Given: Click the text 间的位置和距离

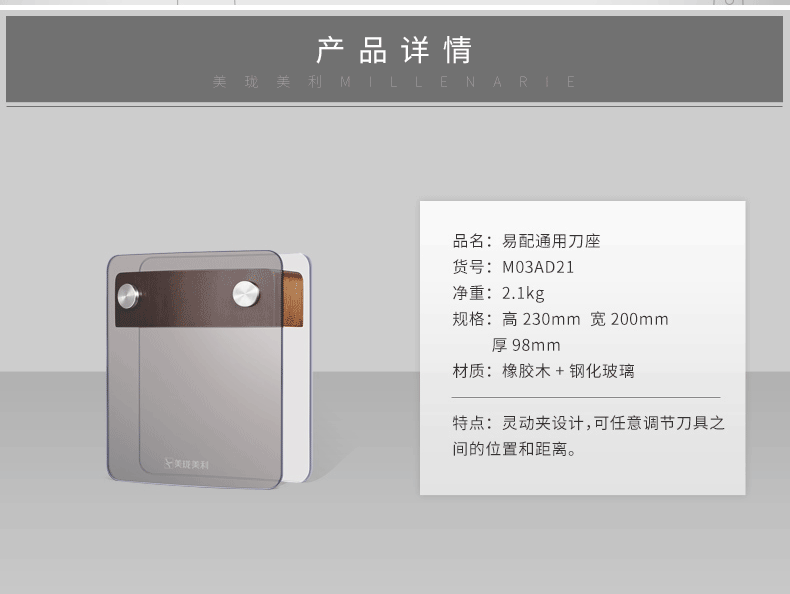Looking at the screenshot, I should (x=514, y=449).
